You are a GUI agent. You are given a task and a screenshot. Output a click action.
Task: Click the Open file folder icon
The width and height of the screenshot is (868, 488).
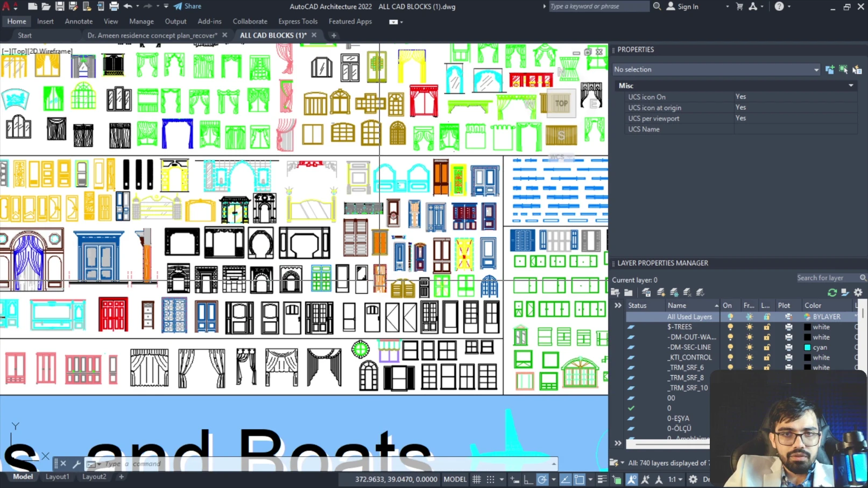(46, 6)
